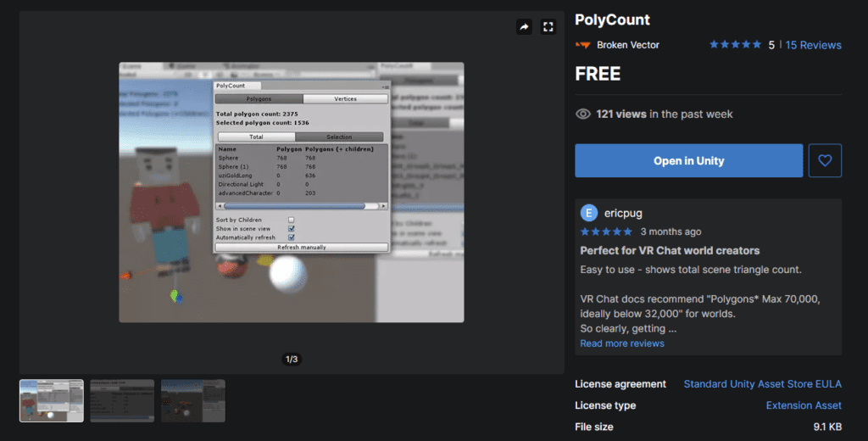Click the Easy to use review sentence
The height and width of the screenshot is (441, 868).
(x=691, y=270)
